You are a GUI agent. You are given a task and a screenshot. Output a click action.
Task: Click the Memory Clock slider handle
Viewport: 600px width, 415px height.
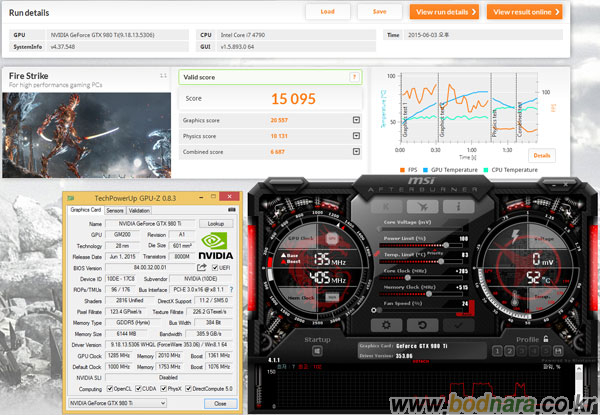point(429,294)
